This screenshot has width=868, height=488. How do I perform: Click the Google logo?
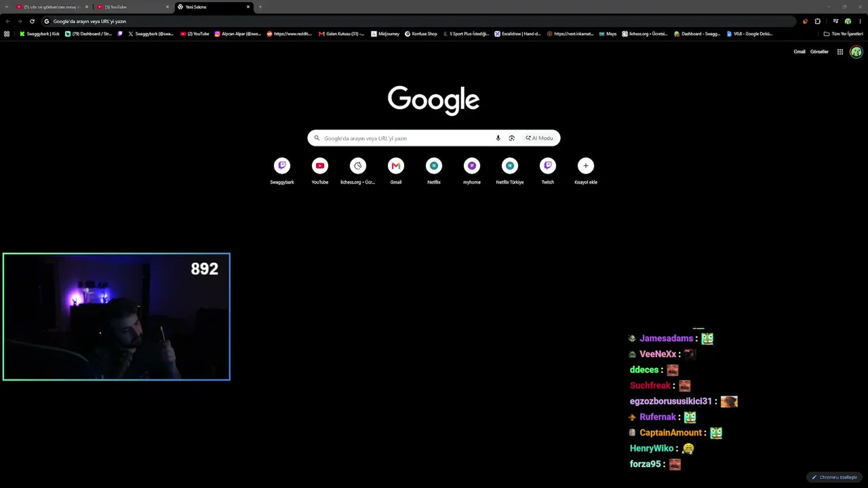click(434, 100)
